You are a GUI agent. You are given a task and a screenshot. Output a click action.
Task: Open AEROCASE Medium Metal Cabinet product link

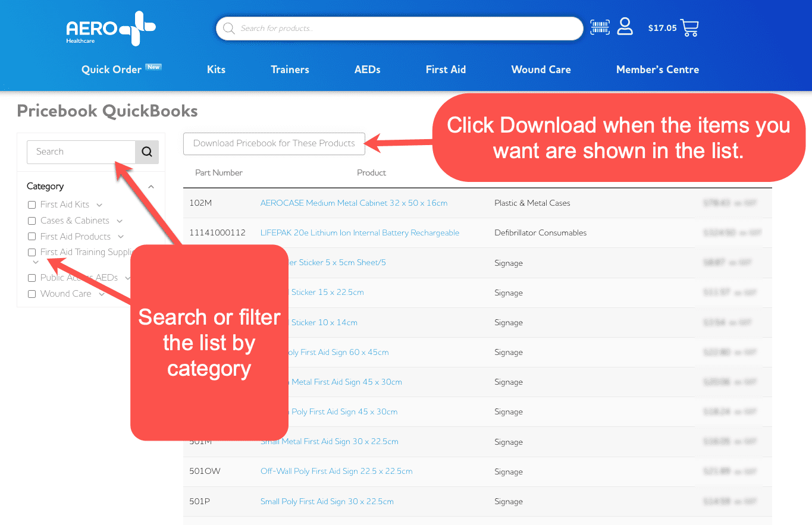pos(354,203)
